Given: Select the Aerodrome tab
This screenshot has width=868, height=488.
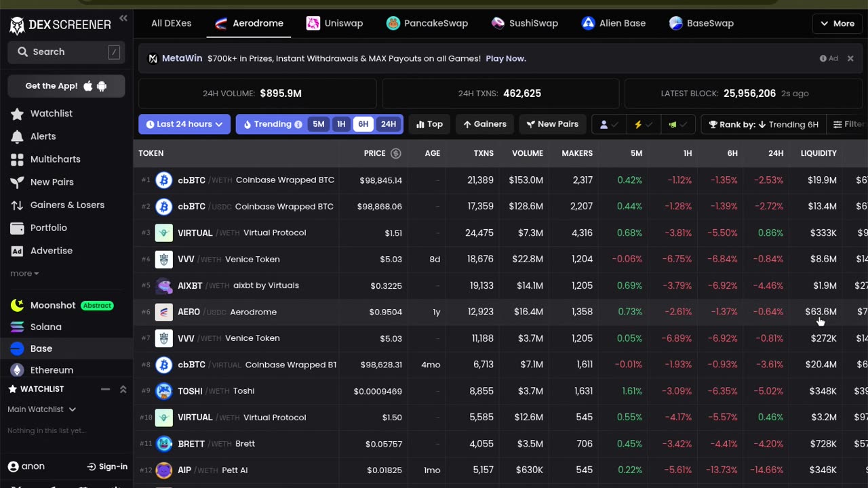Looking at the screenshot, I should point(249,23).
